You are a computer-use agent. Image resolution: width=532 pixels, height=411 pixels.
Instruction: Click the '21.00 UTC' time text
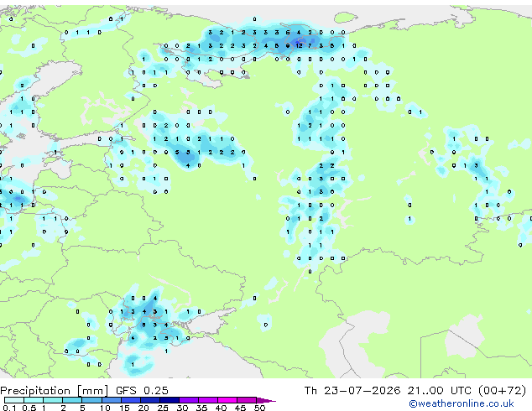440,391
